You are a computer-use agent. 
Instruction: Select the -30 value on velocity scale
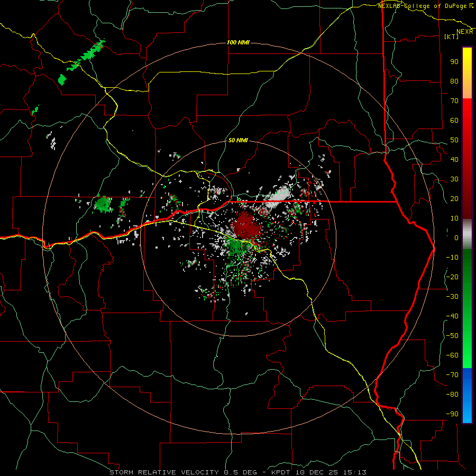click(452, 297)
